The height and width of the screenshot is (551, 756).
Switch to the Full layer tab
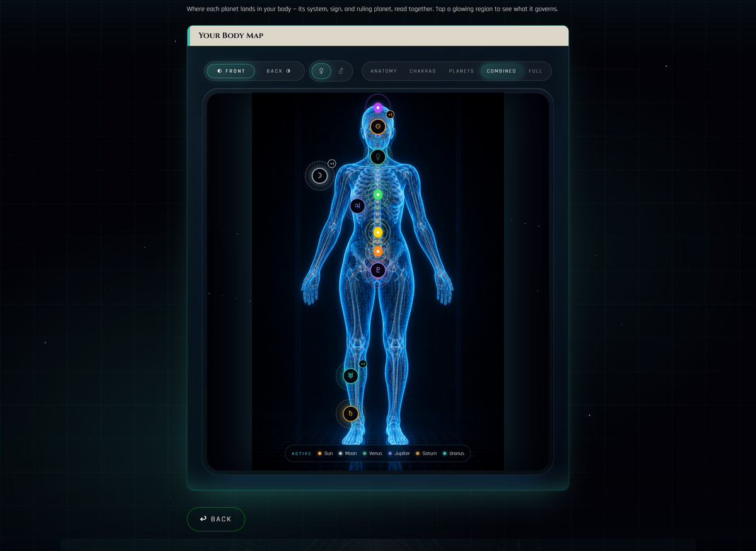click(x=535, y=71)
